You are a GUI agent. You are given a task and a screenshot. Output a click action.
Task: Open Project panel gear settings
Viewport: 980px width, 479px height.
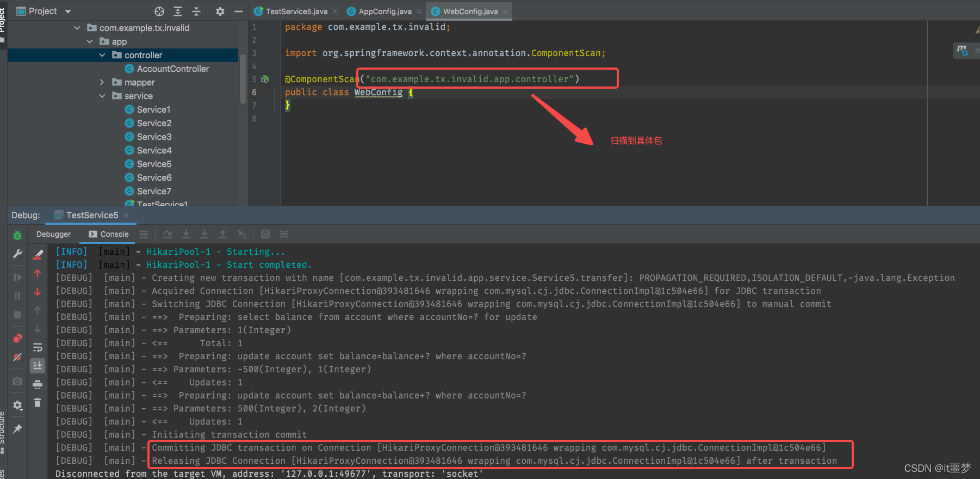(x=220, y=11)
